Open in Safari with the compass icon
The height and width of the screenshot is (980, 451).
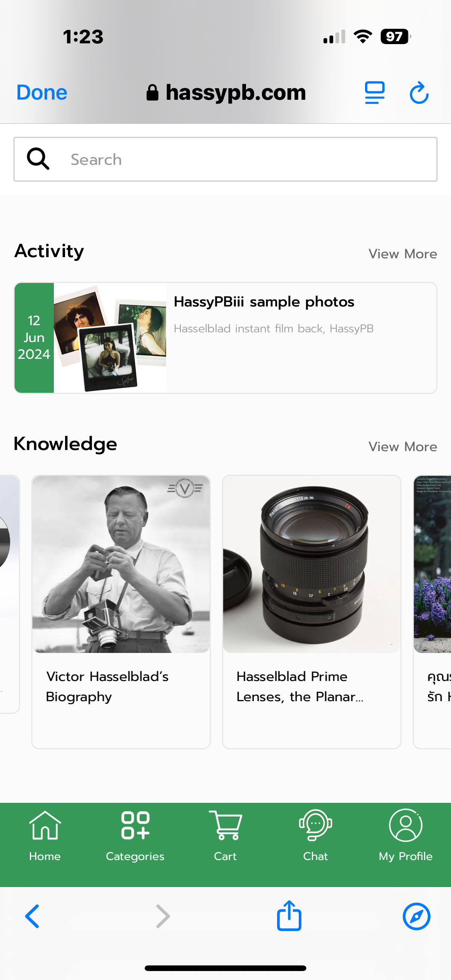[x=416, y=916]
